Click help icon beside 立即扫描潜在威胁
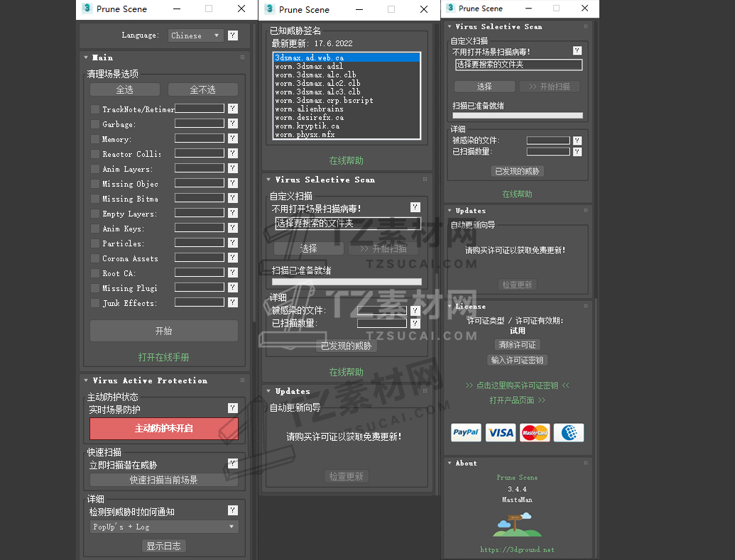 232,463
